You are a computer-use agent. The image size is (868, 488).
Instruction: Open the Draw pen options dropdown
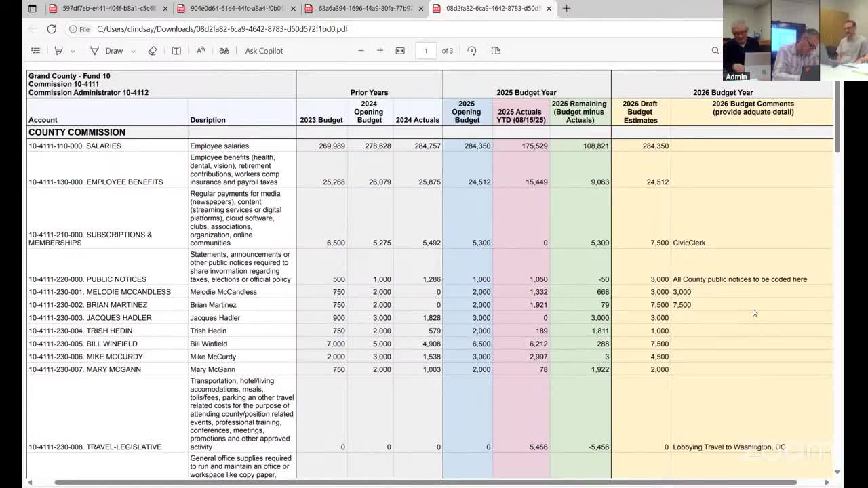pos(133,50)
